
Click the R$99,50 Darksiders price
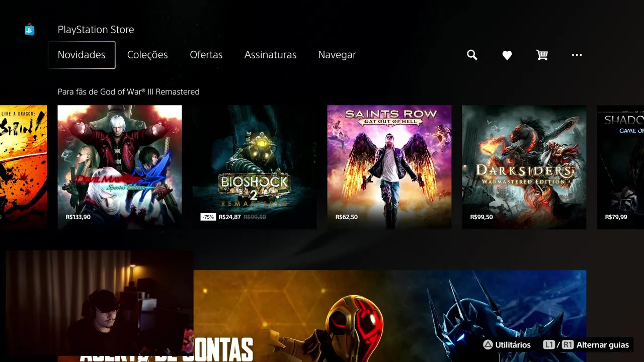coord(481,217)
